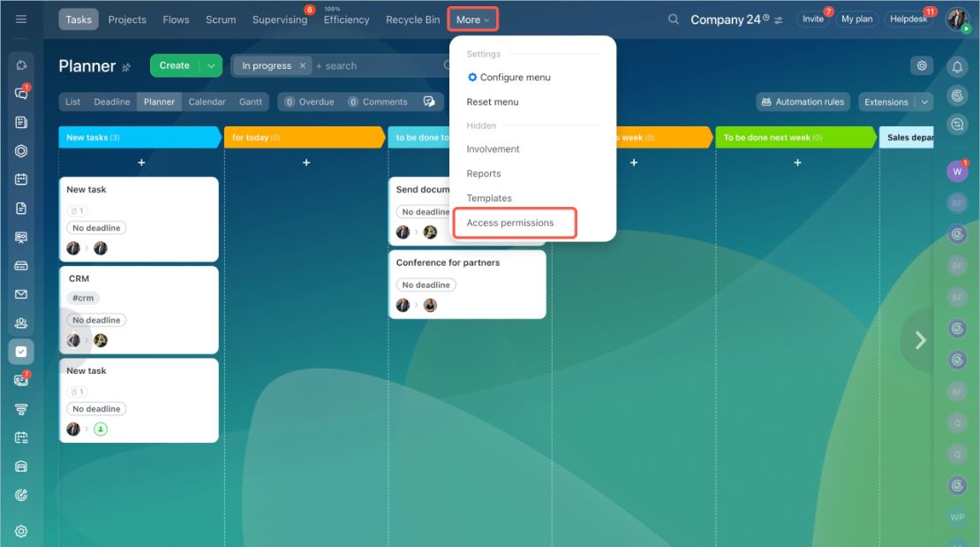980x547 pixels.
Task: Select Access permissions menu item
Action: tap(510, 223)
